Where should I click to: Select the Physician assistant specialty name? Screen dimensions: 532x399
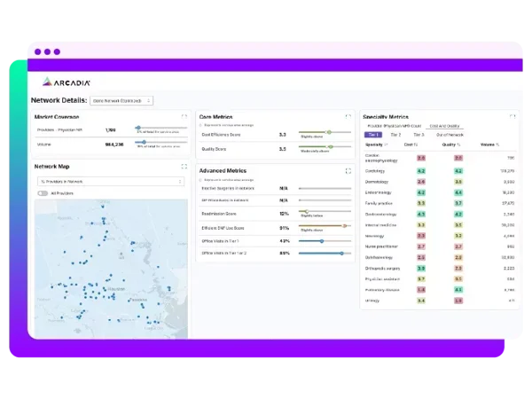[x=382, y=279]
